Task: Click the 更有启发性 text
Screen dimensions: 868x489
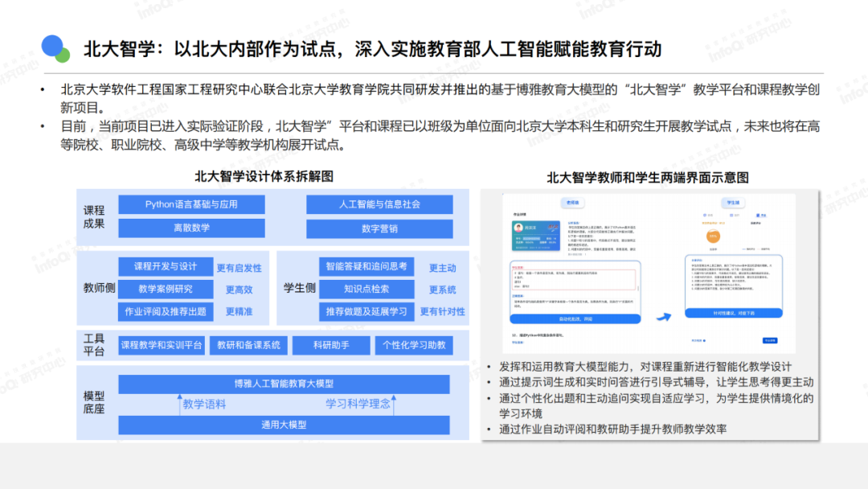Action: tap(240, 268)
